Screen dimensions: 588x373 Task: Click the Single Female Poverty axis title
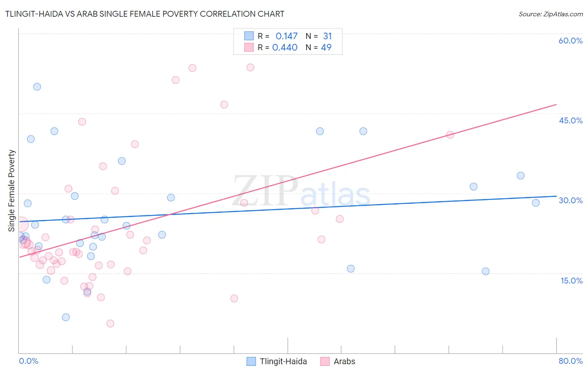click(11, 191)
